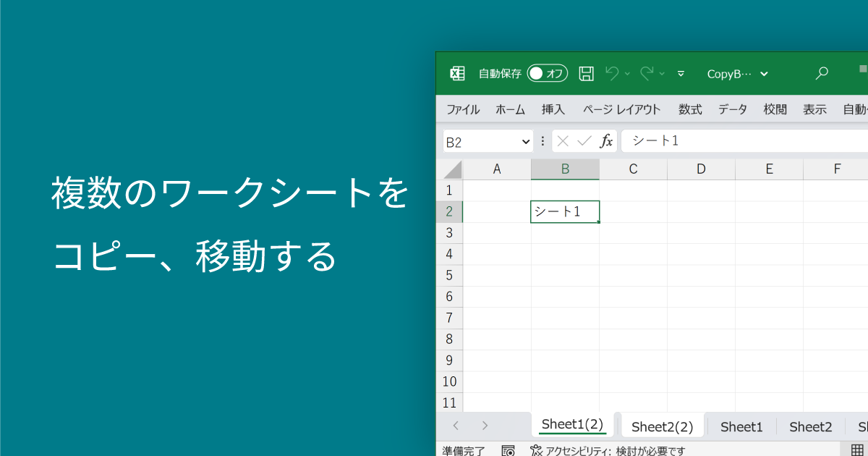868x456 pixels.
Task: Open Search using the magnifier icon
Action: [822, 73]
